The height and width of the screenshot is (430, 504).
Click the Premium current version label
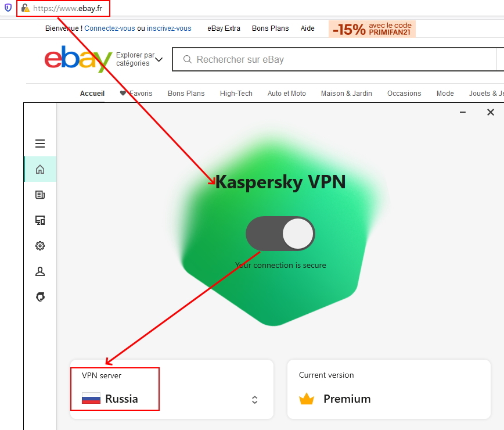tap(347, 399)
